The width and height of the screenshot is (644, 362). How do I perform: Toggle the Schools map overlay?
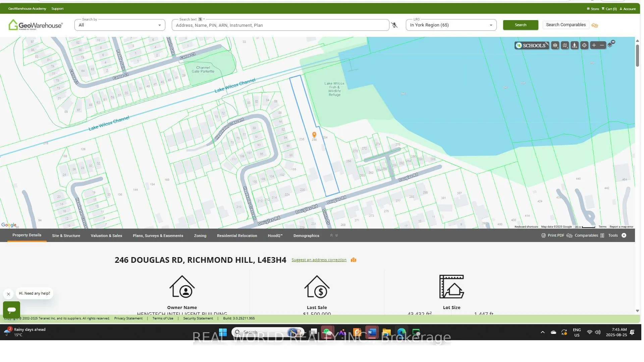click(532, 46)
